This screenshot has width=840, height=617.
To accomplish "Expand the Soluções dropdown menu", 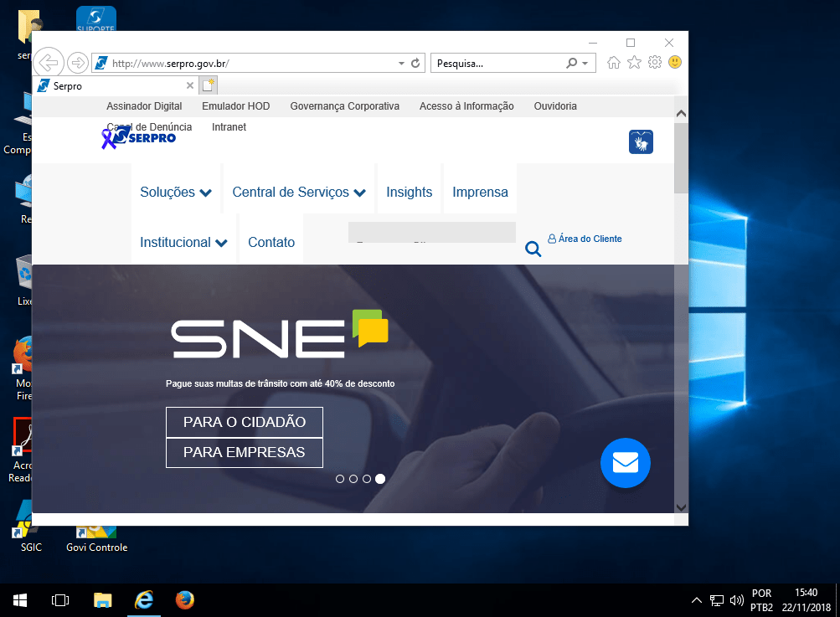I will pos(176,193).
